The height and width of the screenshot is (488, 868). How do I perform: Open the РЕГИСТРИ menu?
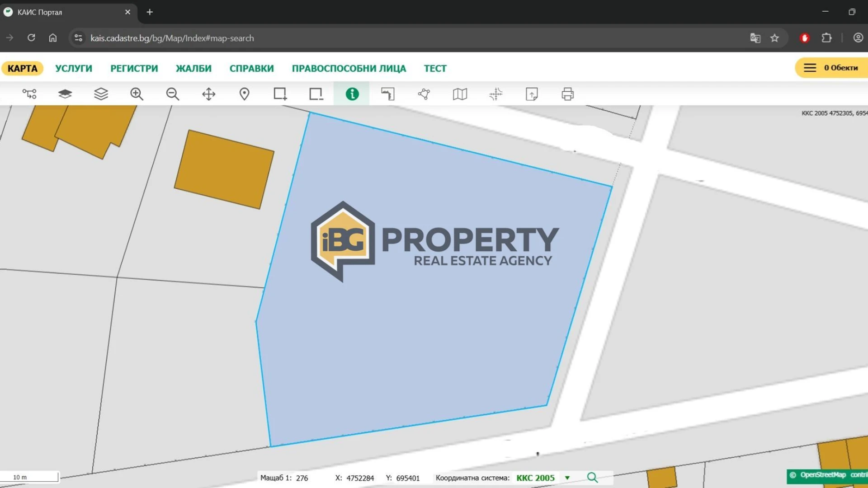134,68
